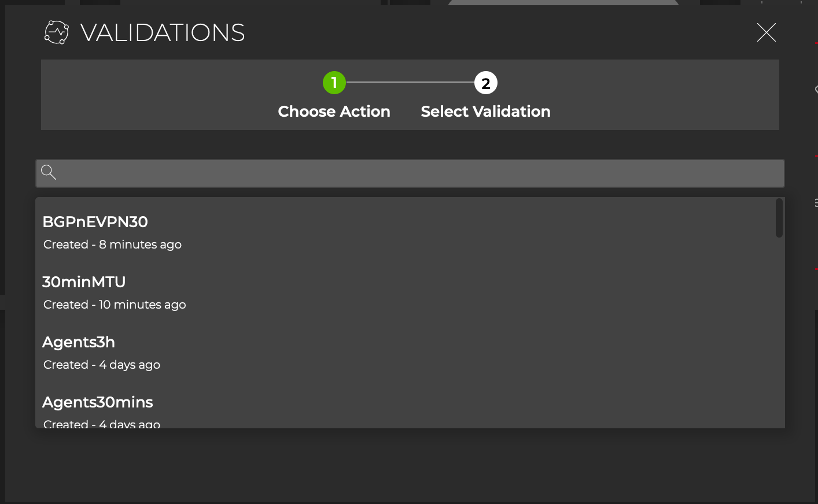The width and height of the screenshot is (818, 504).
Task: Click the validation list scrollbar thumb
Action: click(779, 218)
